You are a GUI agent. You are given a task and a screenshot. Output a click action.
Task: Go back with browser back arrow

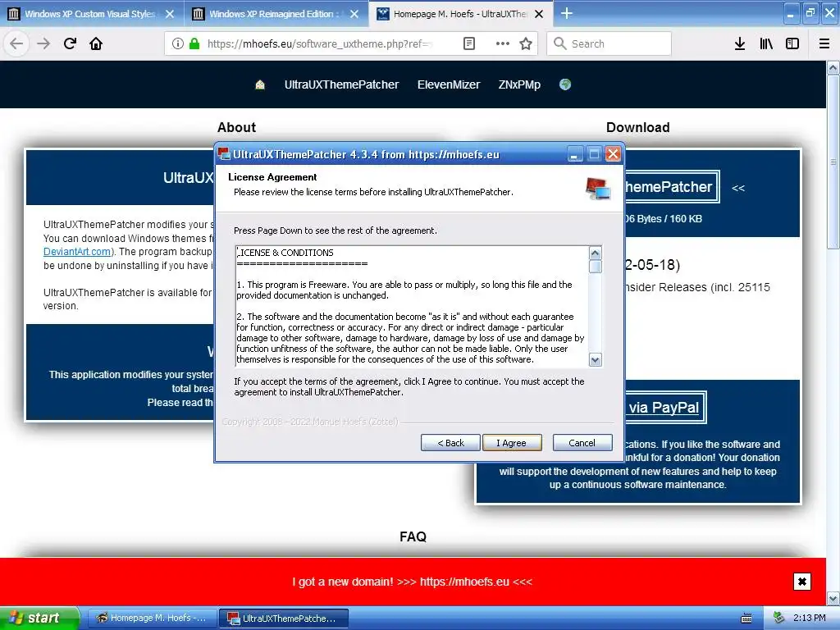click(x=16, y=43)
